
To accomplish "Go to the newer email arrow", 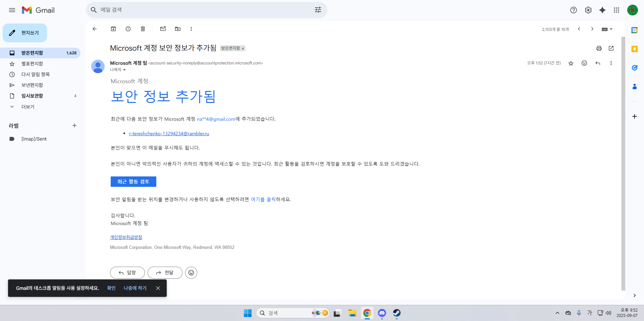I will click(x=579, y=29).
